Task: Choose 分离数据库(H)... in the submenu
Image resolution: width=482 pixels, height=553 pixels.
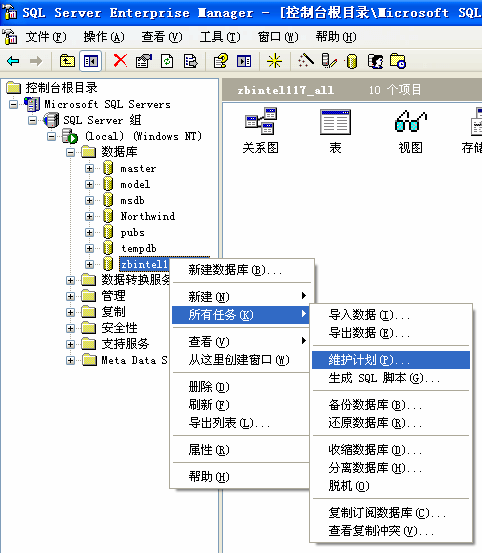Action: coord(391,468)
